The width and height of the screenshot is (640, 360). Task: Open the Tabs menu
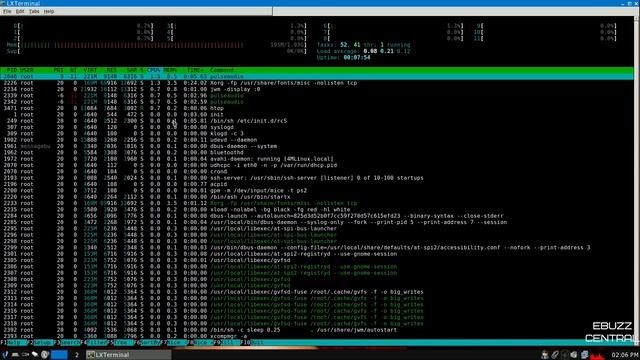(x=34, y=11)
